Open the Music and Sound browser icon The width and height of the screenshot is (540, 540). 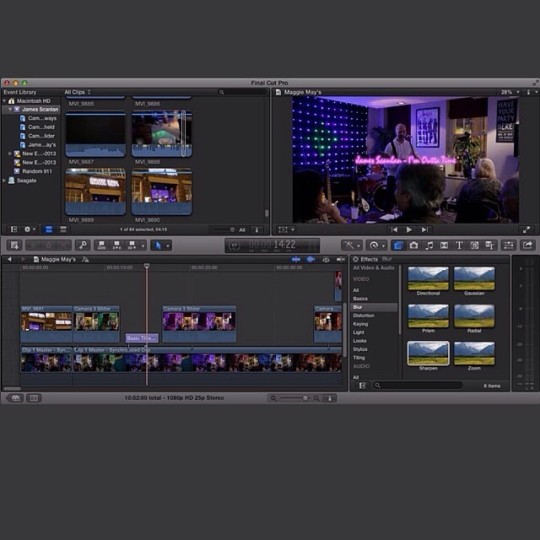click(429, 245)
